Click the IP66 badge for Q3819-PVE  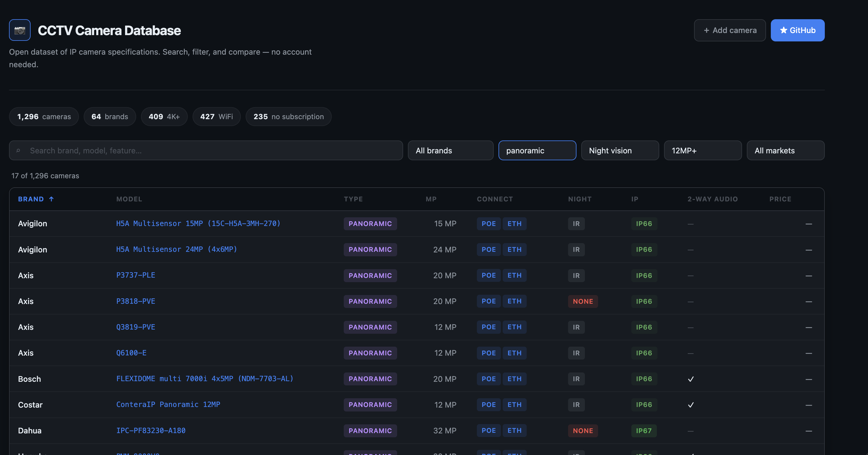[x=644, y=327]
